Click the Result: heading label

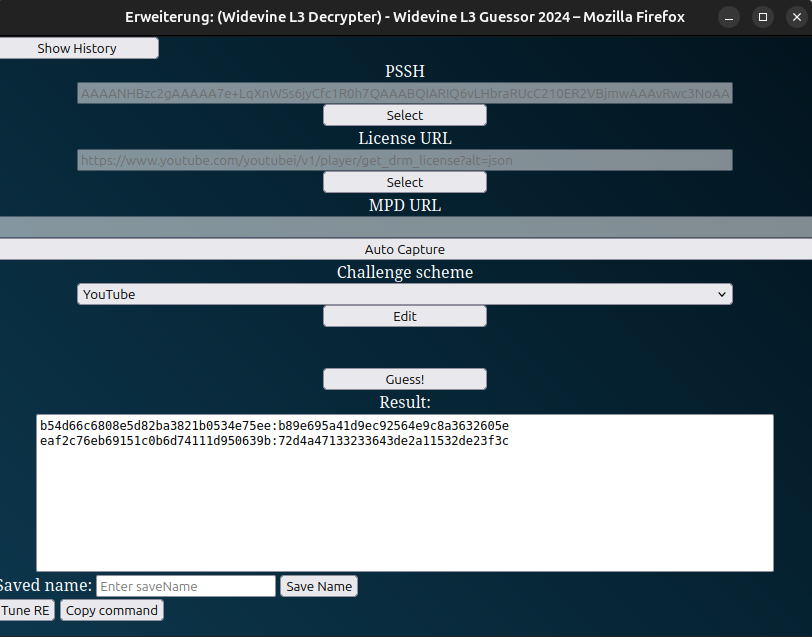pos(405,402)
